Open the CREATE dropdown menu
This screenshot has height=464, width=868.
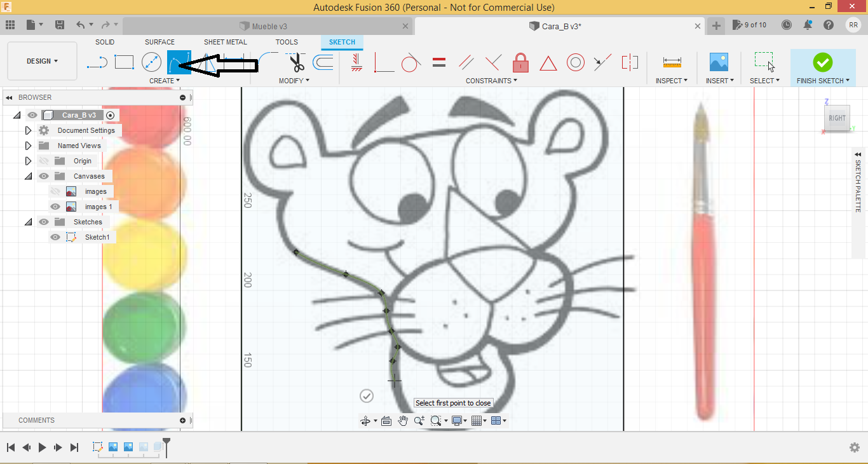coord(165,81)
